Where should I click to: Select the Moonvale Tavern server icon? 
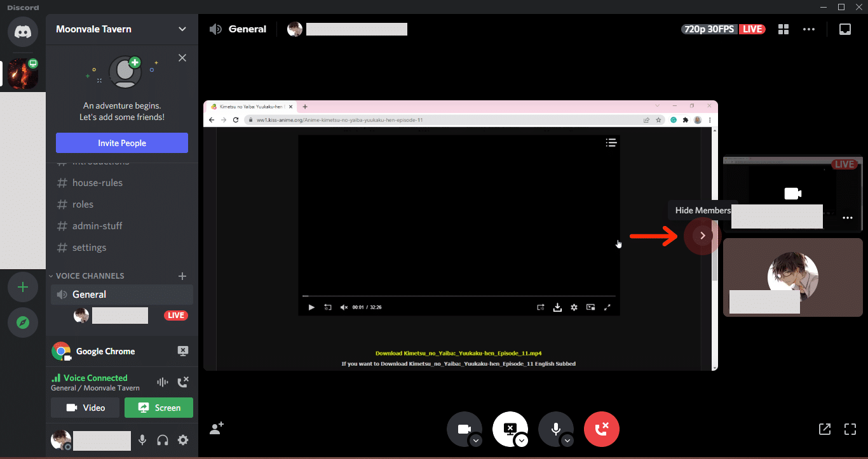[x=23, y=74]
